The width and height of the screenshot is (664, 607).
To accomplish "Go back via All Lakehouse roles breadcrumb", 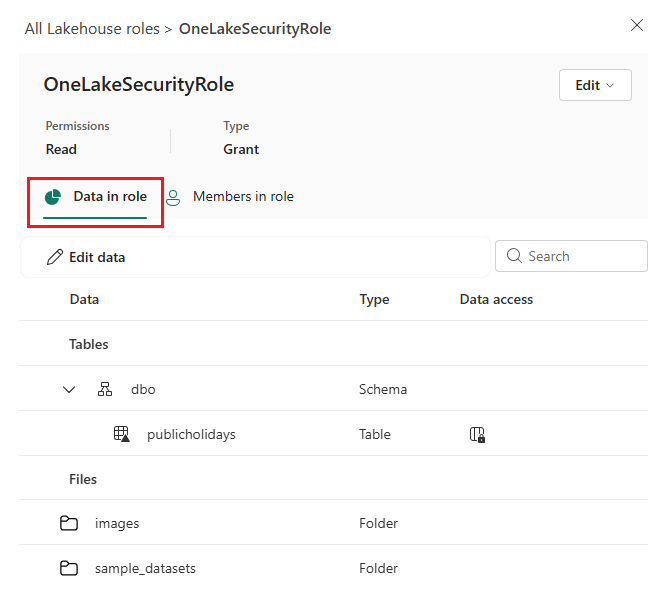I will point(92,29).
